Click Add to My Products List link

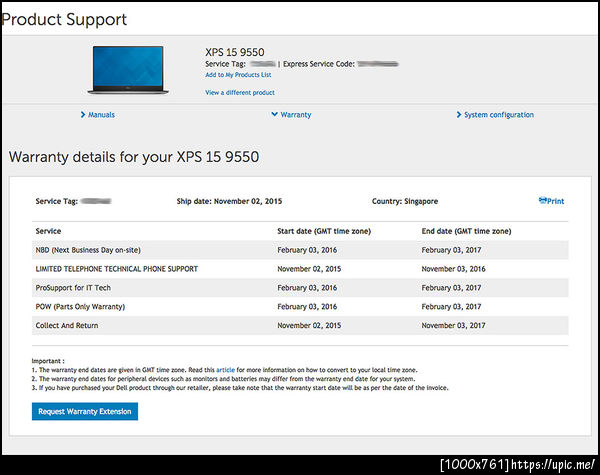(x=238, y=75)
